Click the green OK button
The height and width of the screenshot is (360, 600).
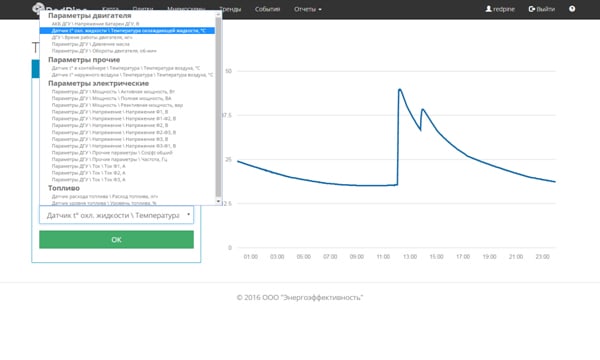[116, 239]
